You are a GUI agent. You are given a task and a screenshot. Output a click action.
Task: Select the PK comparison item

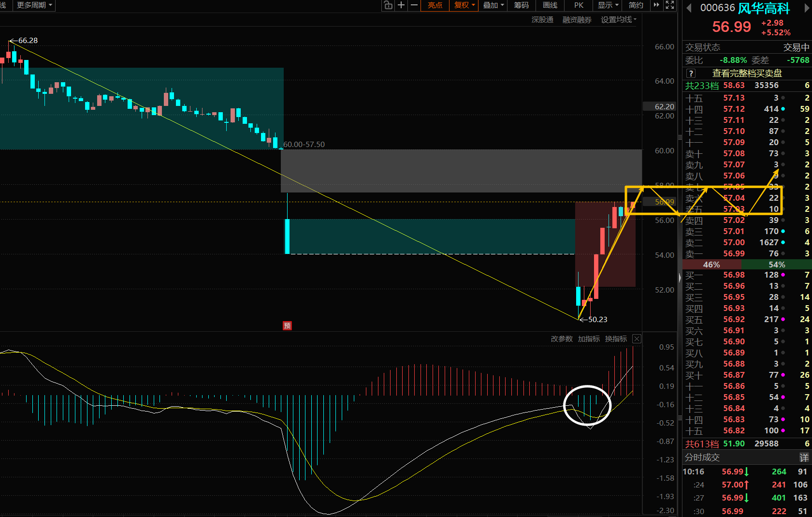(579, 5)
